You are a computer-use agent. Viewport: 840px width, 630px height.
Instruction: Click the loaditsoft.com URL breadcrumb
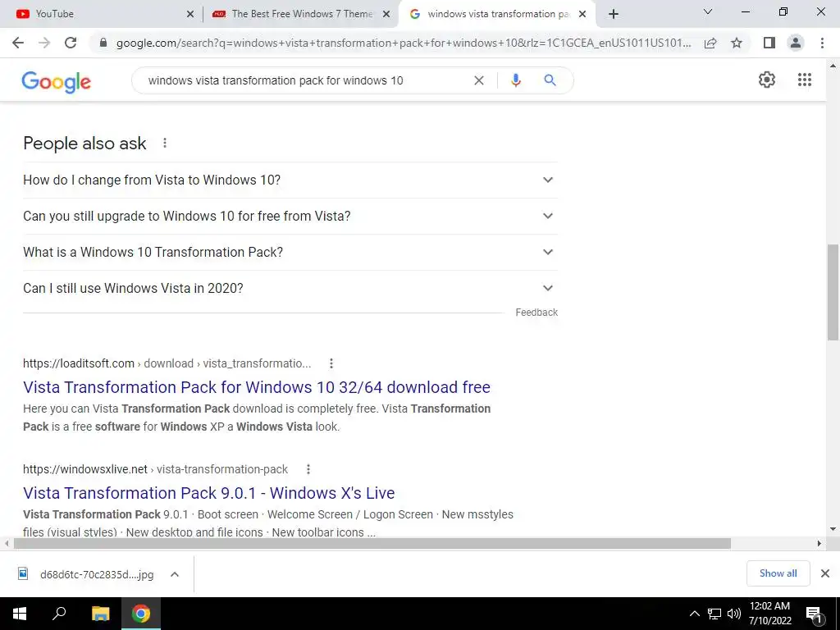[167, 363]
